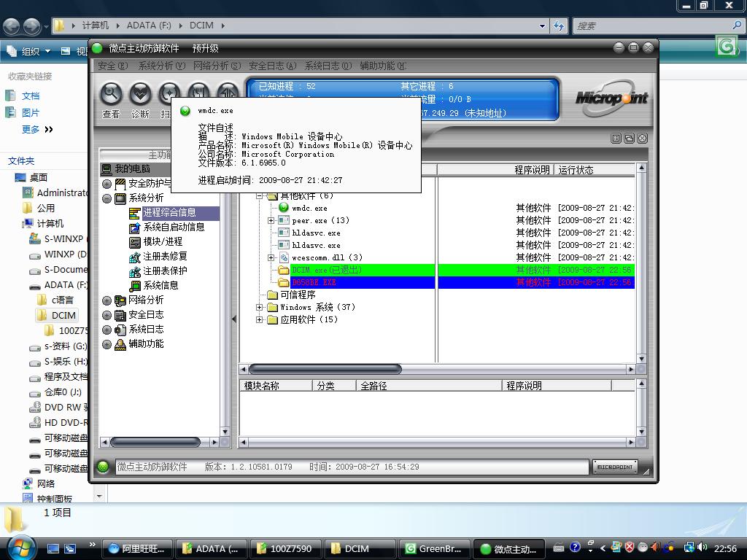Click the 诊断 heartbeat toolbar icon
This screenshot has height=560, width=747.
140,94
